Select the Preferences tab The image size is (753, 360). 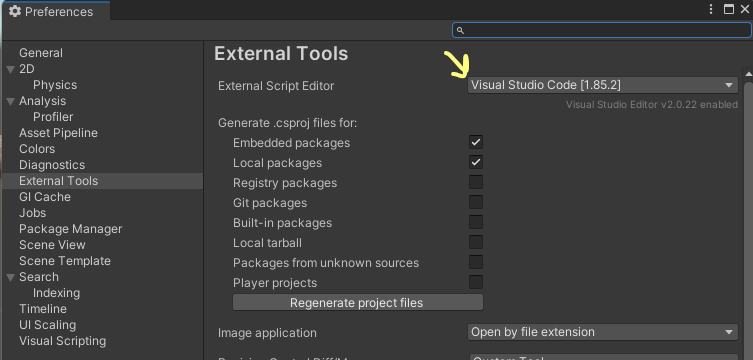pos(55,11)
